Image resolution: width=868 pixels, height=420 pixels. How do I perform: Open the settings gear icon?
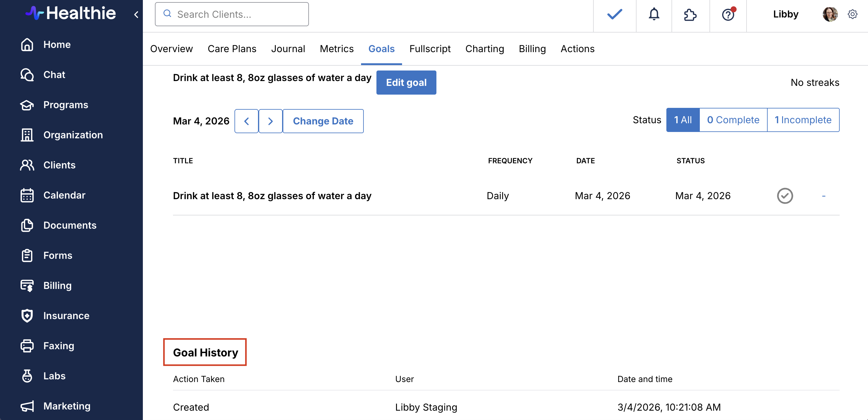click(852, 14)
